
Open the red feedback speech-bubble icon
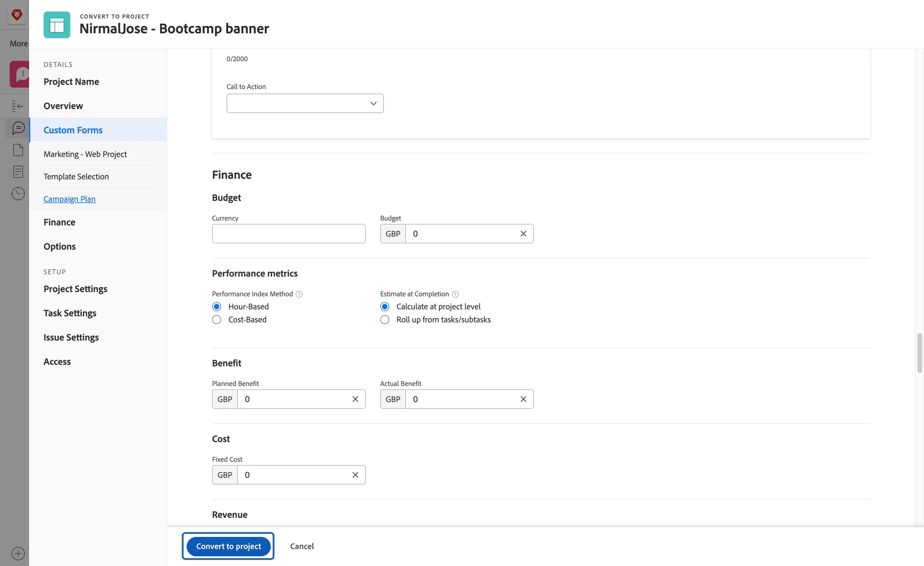[20, 74]
